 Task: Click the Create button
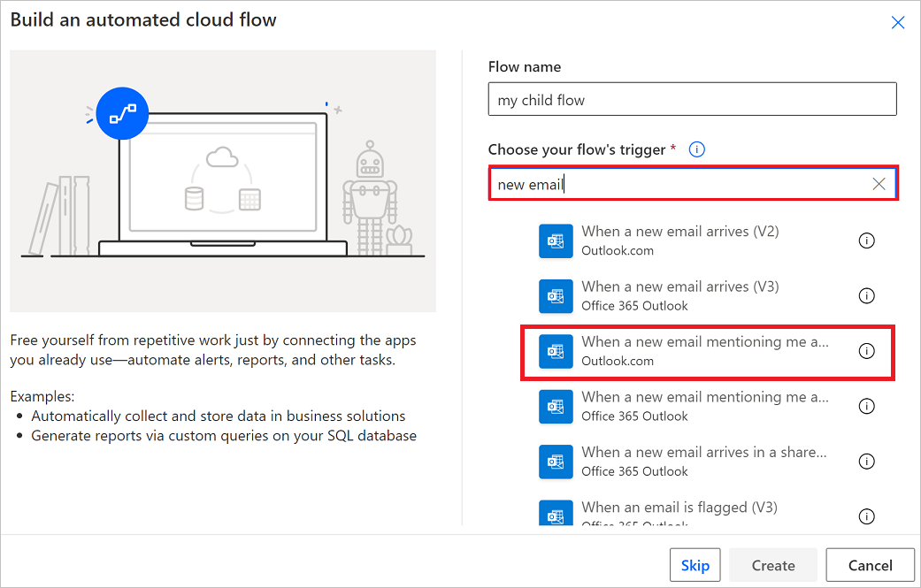772,564
